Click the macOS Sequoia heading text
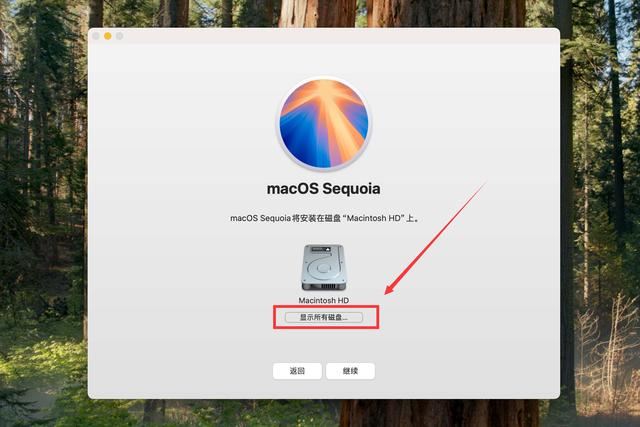 [x=324, y=189]
